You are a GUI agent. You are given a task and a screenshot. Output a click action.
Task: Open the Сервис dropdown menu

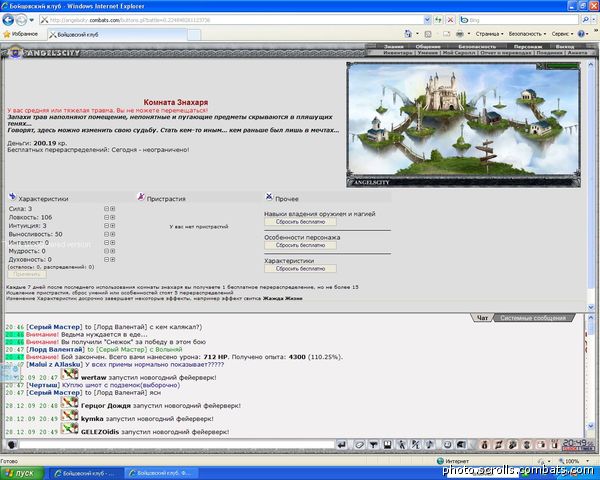[x=562, y=34]
